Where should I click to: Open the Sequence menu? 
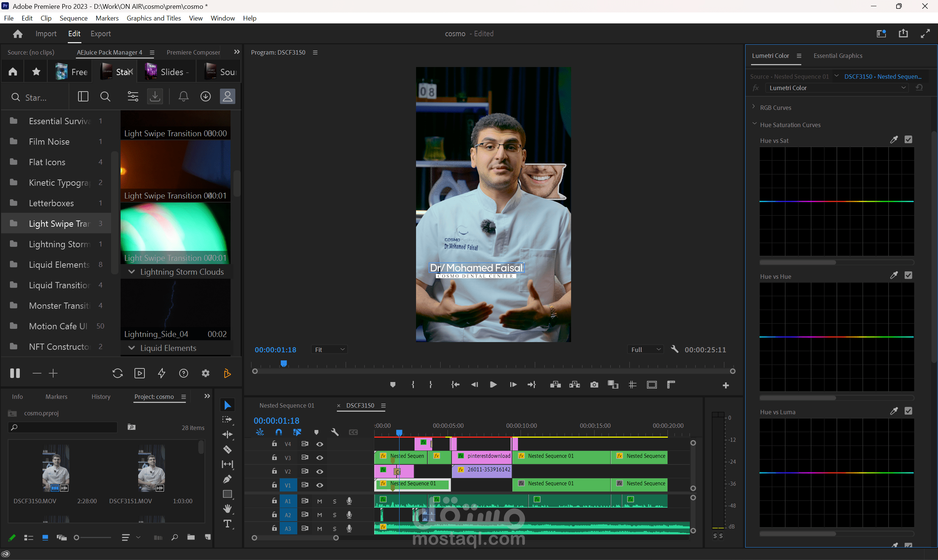(x=73, y=18)
